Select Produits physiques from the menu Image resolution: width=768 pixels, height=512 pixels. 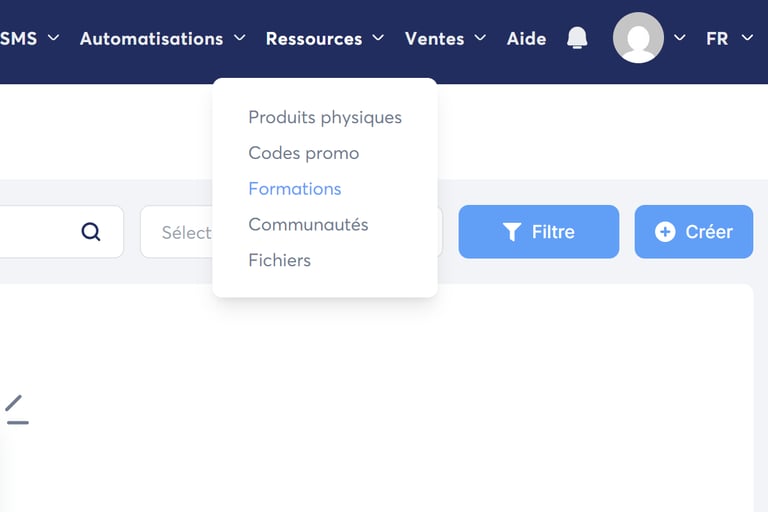[325, 117]
